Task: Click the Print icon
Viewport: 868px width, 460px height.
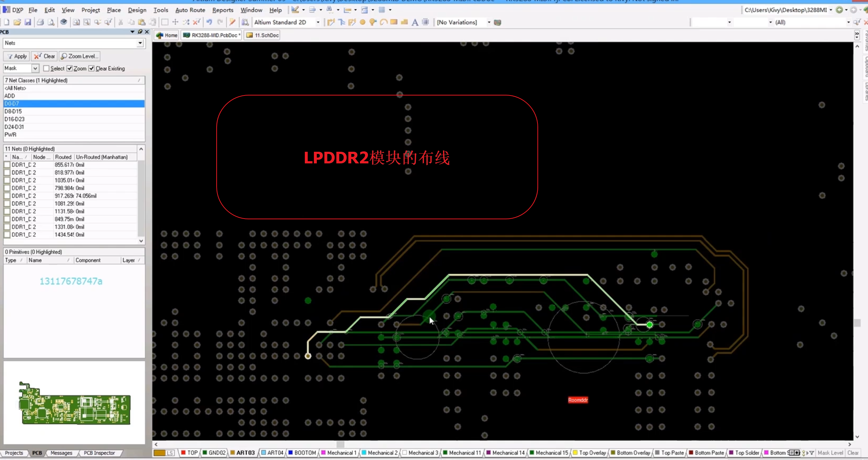Action: pos(40,23)
